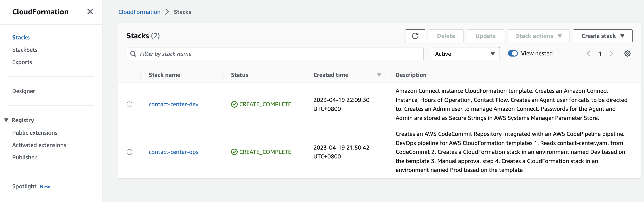Sort by Created time arrow
Screen dimensions: 644x202
pyautogui.click(x=379, y=75)
